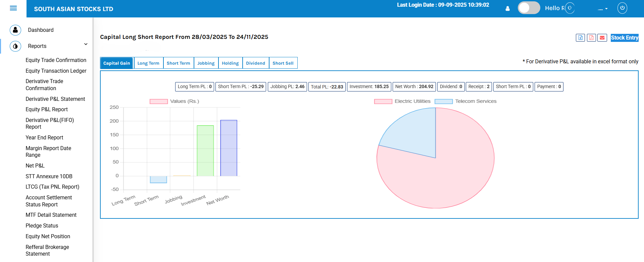Export report to Excel

[580, 38]
